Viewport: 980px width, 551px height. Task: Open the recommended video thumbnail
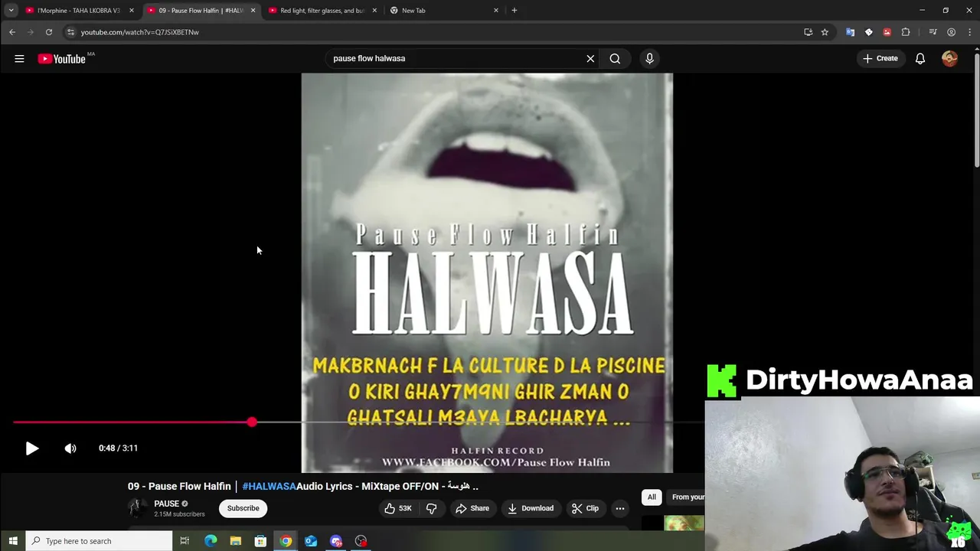click(673, 523)
